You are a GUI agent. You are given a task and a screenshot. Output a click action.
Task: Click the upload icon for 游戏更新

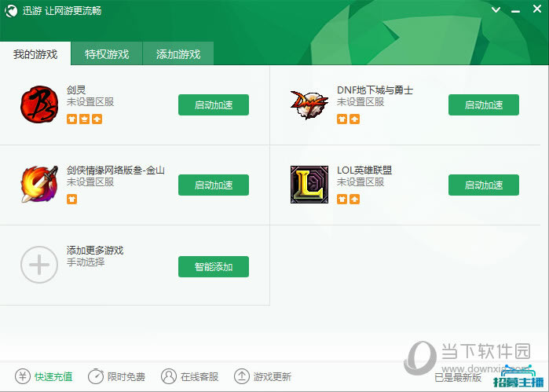(242, 376)
